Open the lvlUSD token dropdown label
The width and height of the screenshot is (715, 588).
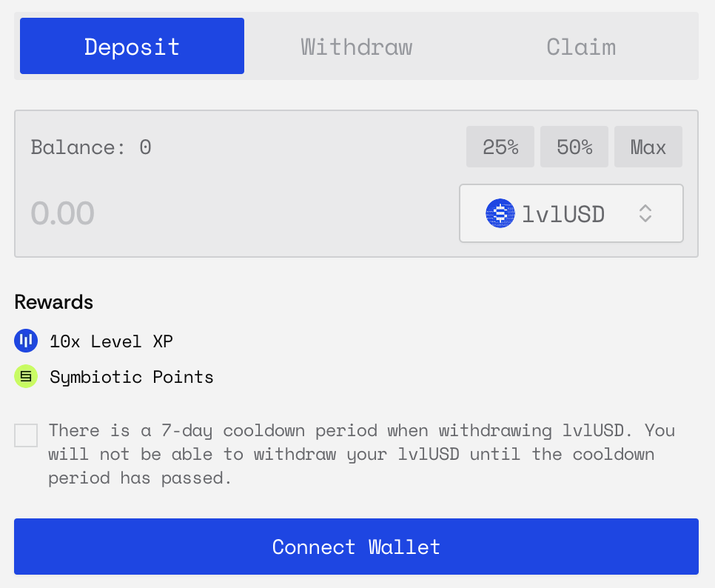tap(563, 214)
